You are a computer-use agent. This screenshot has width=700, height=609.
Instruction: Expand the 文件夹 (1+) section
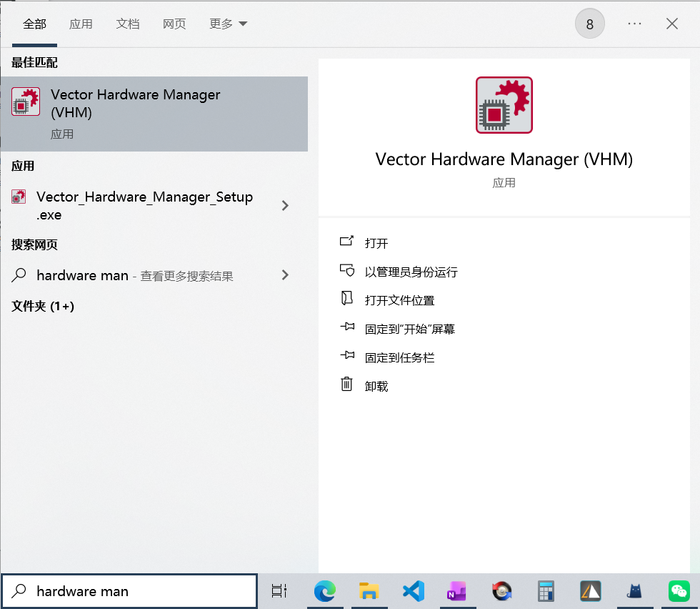(43, 306)
